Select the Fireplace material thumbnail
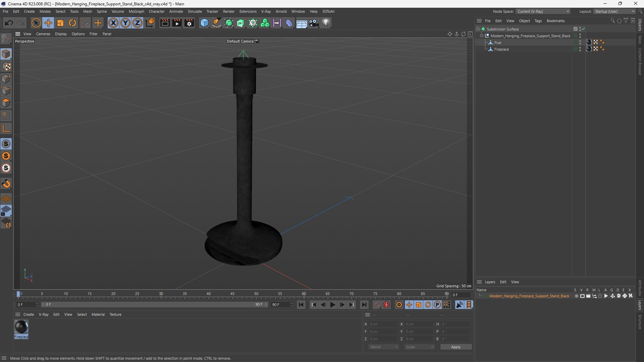The height and width of the screenshot is (362, 644). (21, 327)
